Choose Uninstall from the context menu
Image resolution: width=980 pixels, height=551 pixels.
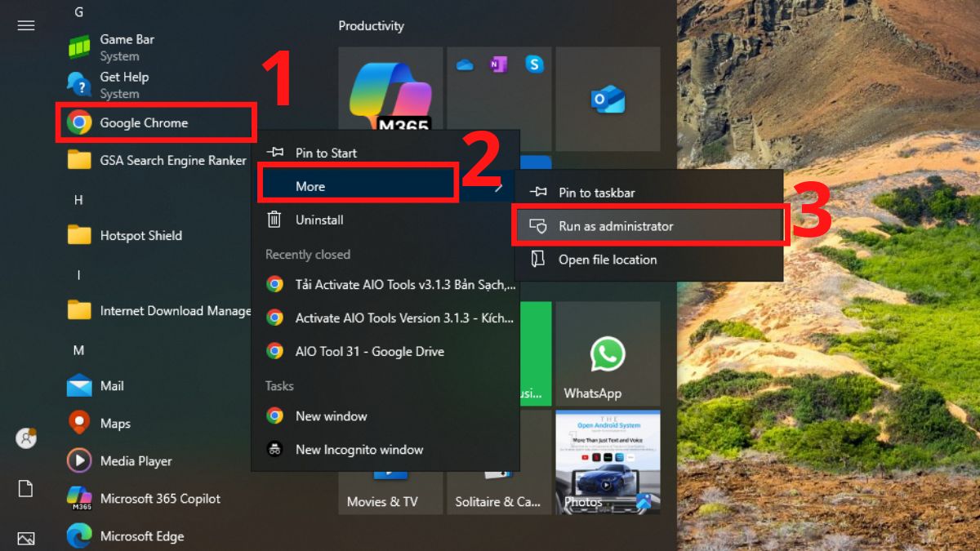385,220
